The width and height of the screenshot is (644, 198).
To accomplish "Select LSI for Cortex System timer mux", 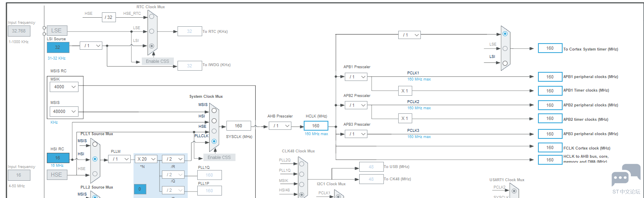I will tap(505, 63).
